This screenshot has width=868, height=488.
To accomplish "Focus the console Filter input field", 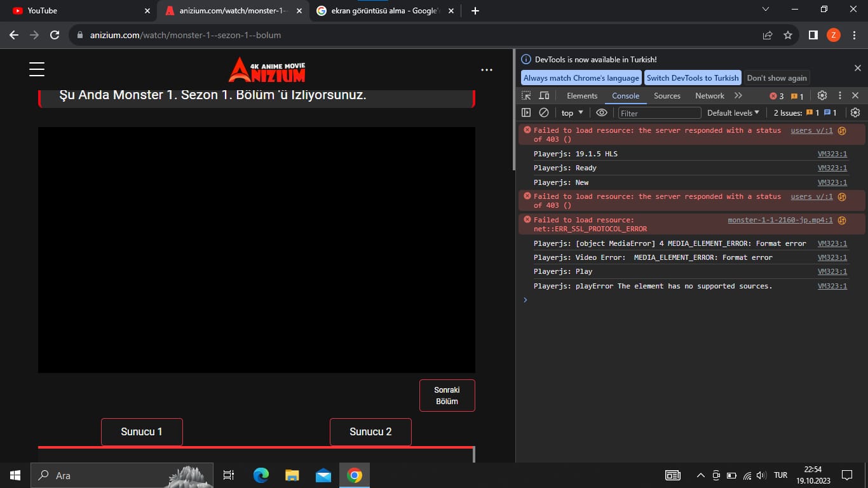I will point(660,112).
